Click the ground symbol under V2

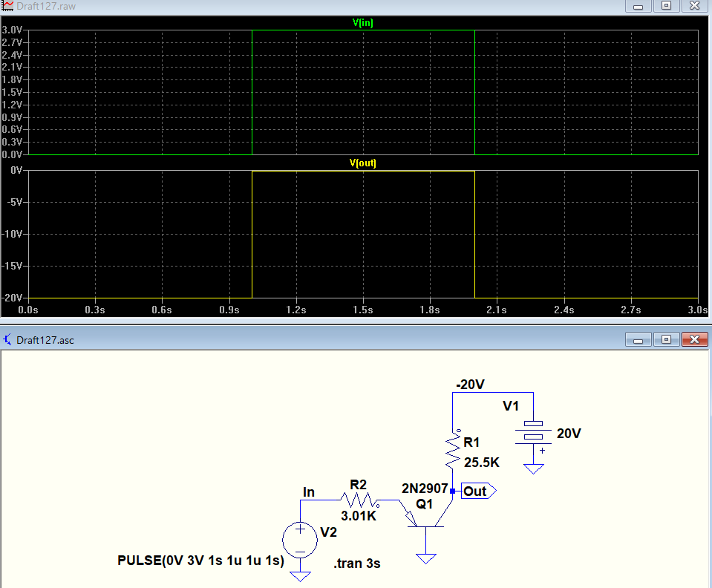coord(300,576)
